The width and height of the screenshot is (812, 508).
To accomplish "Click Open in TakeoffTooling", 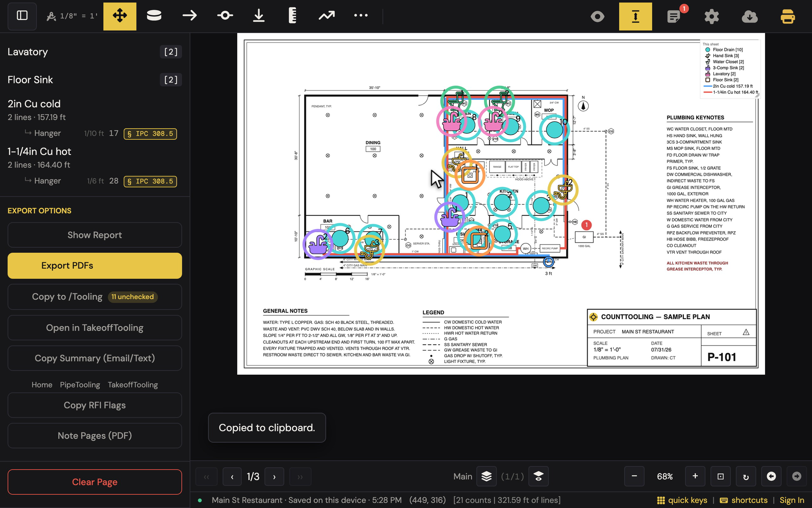I will (x=95, y=328).
